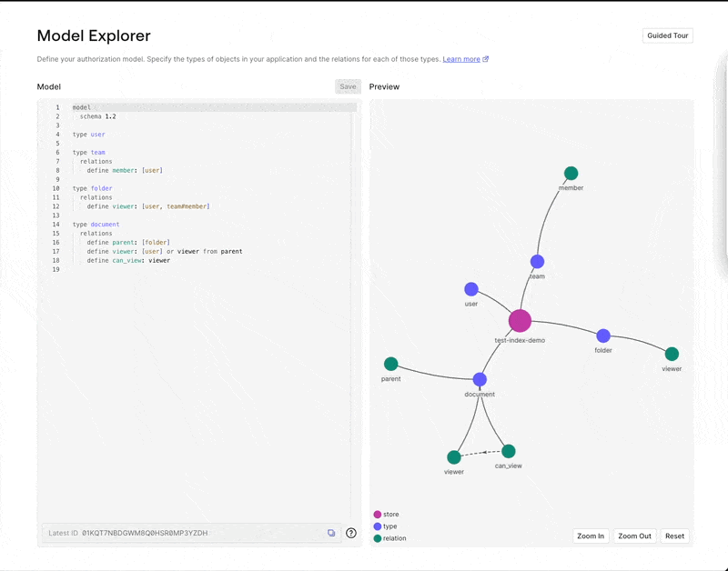The image size is (728, 571).
Task: Place cursor on 'schema 1.2' line
Action: (x=98, y=116)
